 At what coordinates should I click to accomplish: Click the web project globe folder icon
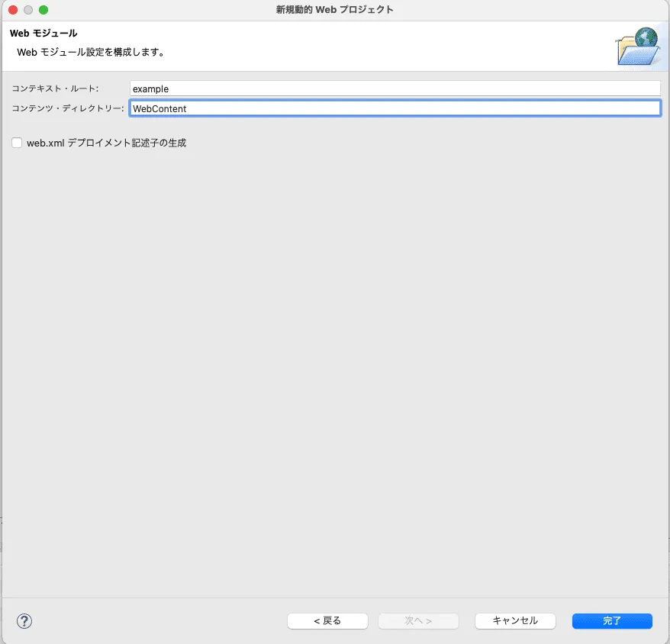pos(639,46)
